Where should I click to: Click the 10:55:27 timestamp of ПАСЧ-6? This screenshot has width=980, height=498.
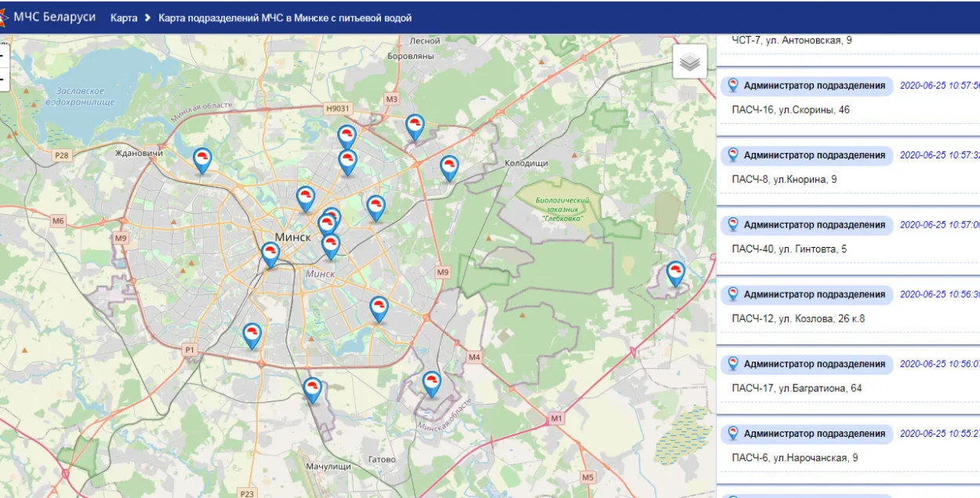(939, 434)
